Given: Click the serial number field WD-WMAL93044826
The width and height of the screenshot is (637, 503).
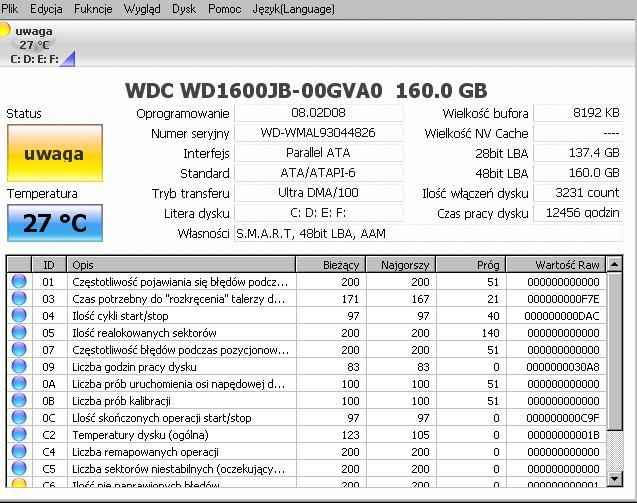Looking at the screenshot, I should [x=319, y=133].
